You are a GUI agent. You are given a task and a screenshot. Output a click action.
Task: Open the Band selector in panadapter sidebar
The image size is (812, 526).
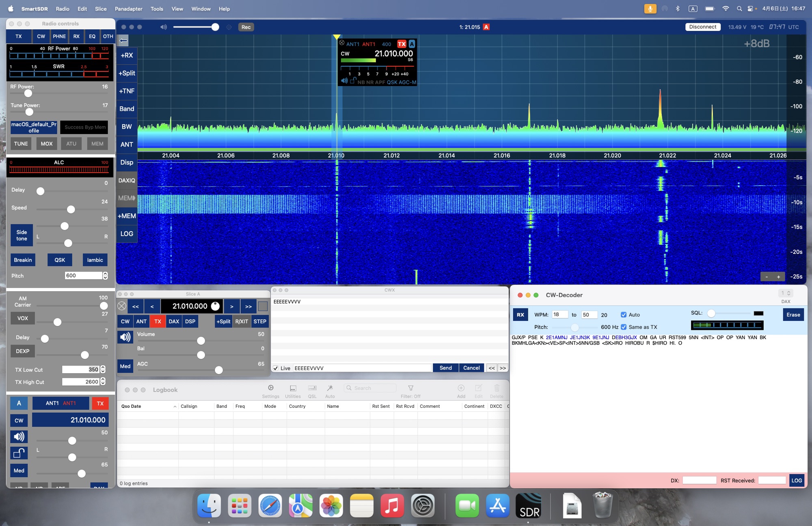pyautogui.click(x=126, y=108)
